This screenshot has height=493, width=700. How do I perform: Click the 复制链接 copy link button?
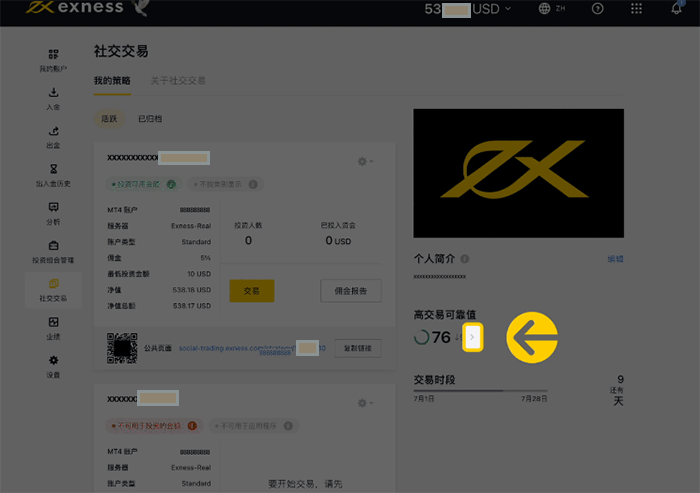pos(357,348)
